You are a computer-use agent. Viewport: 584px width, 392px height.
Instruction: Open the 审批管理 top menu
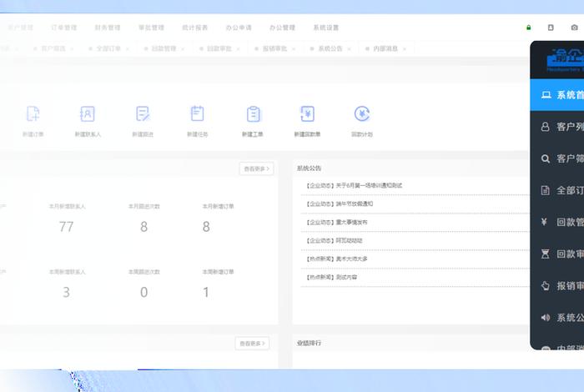[x=152, y=28]
